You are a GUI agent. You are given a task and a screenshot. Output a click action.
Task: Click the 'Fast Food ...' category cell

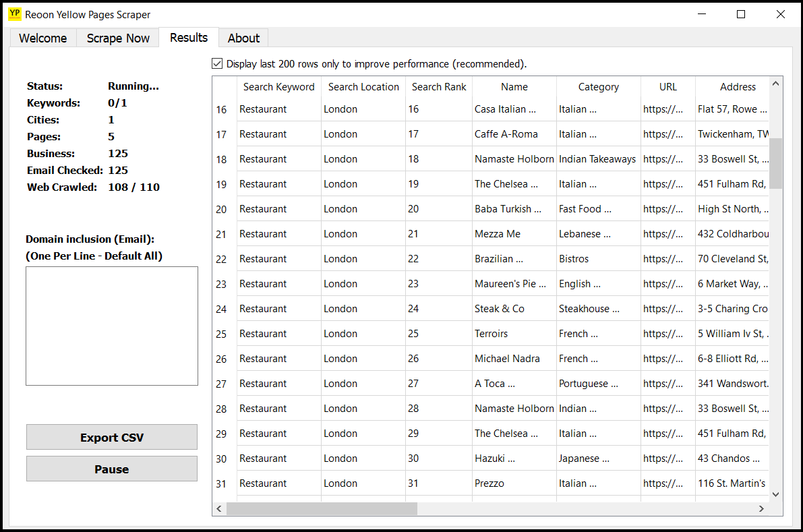tap(599, 209)
